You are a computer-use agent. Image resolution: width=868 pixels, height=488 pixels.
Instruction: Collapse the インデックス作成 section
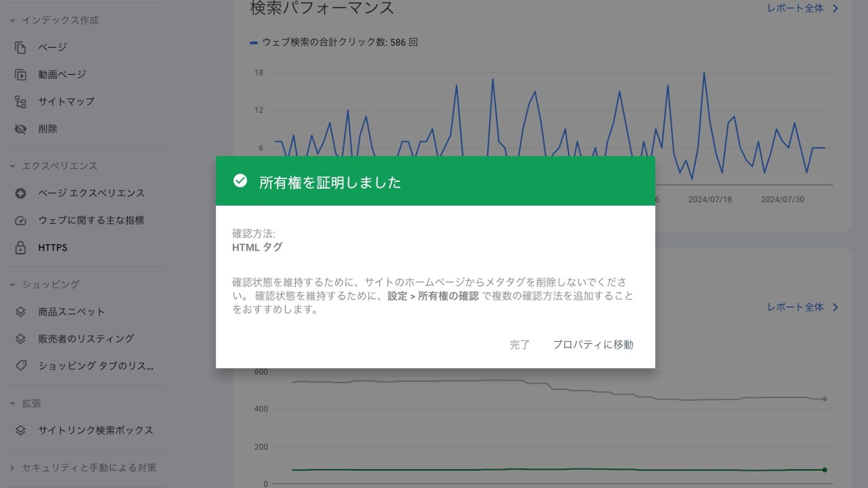coord(12,20)
